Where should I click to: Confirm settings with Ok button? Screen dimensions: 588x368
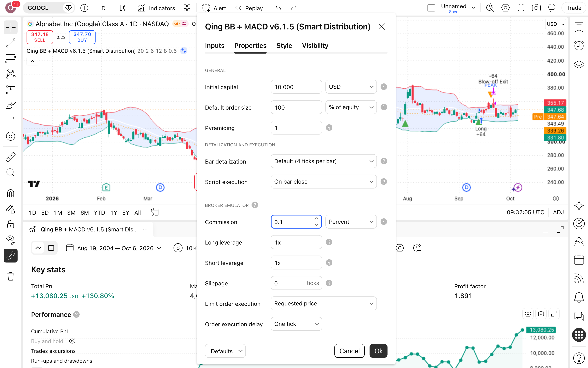(378, 351)
